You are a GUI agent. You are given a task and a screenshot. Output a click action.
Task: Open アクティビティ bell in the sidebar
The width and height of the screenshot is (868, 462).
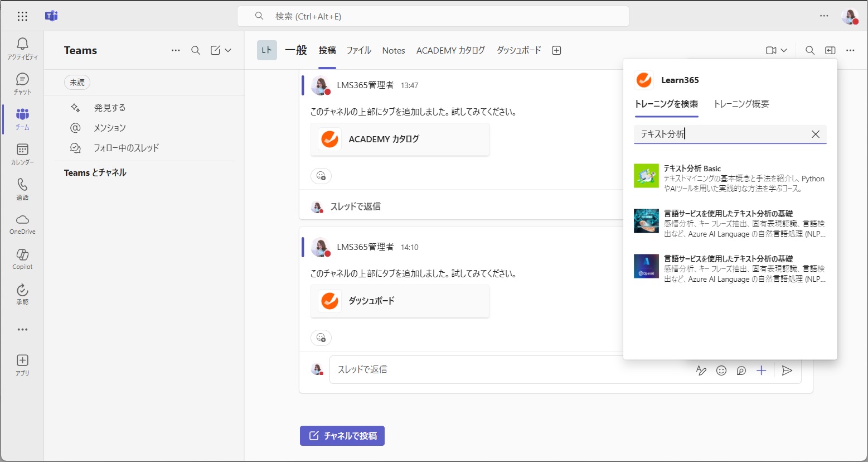pyautogui.click(x=22, y=49)
